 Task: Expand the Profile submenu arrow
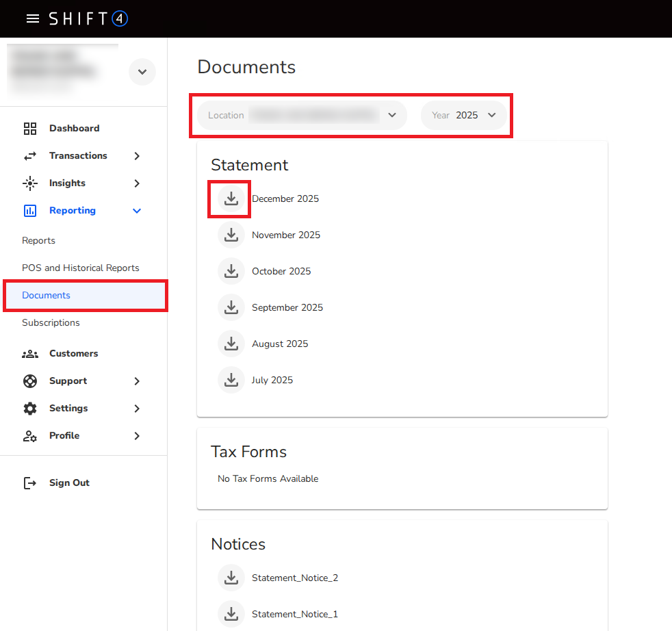[x=137, y=436]
